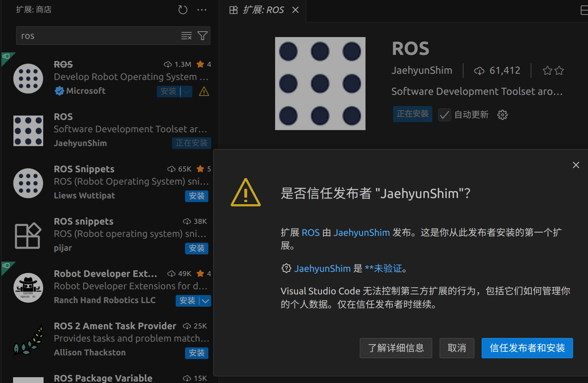Viewport: 588px width, 383px height.
Task: Open the extension filter funnel menu
Action: (203, 36)
